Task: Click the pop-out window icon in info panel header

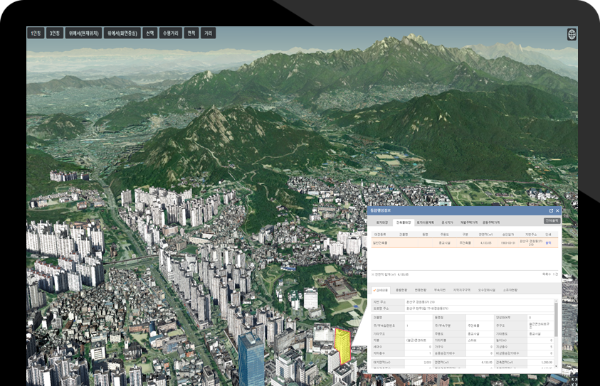Action: click(x=551, y=211)
